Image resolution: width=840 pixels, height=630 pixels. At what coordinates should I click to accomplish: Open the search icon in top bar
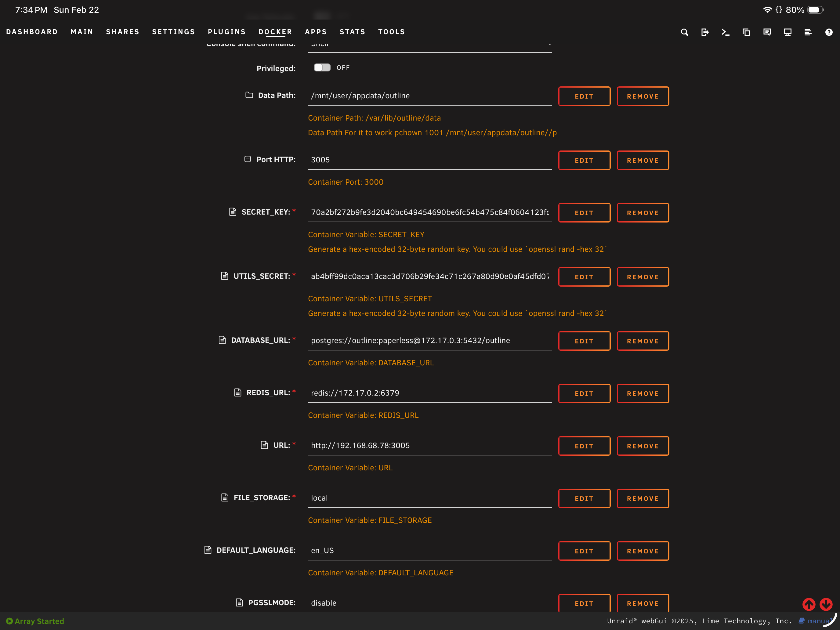coord(684,32)
